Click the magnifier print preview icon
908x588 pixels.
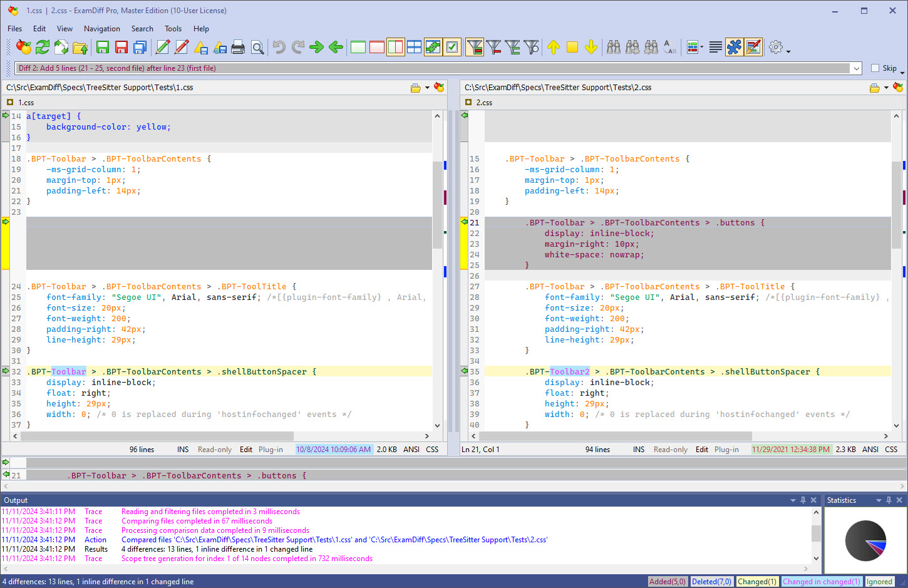coord(257,47)
